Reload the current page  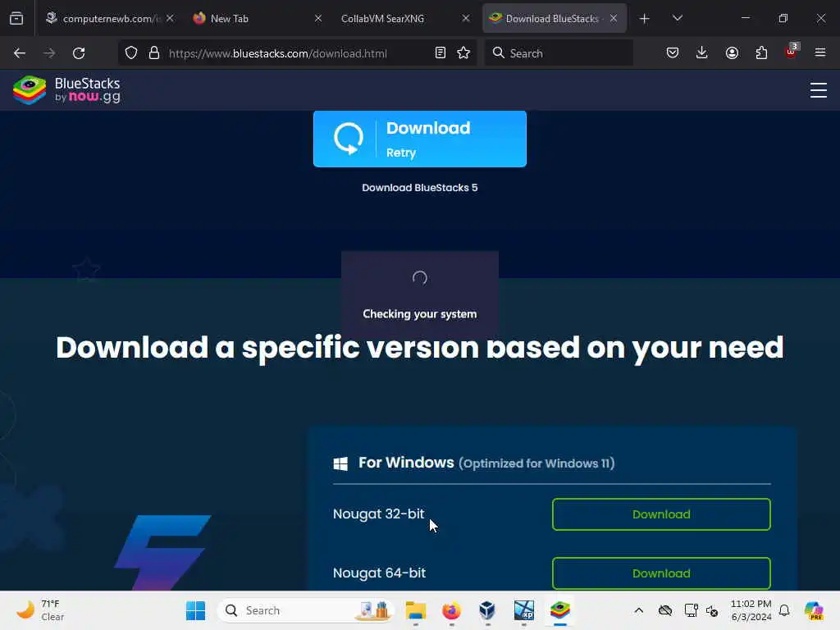tap(79, 53)
